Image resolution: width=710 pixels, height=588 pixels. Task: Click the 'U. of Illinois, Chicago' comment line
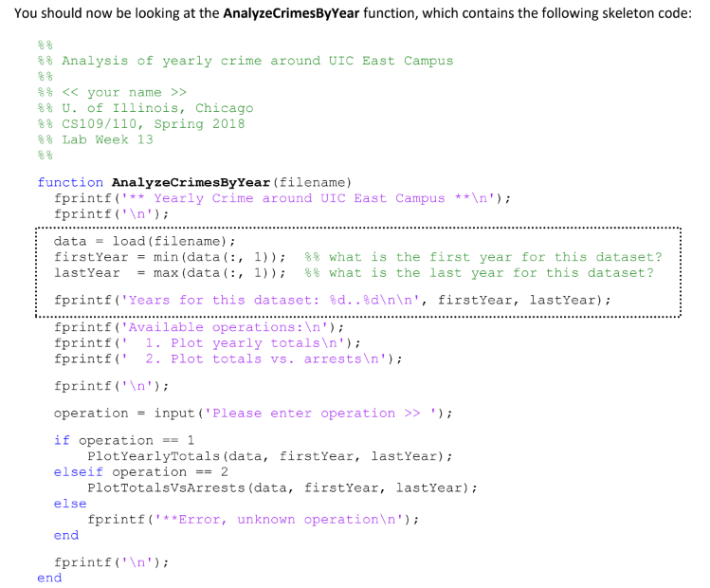pyautogui.click(x=145, y=108)
